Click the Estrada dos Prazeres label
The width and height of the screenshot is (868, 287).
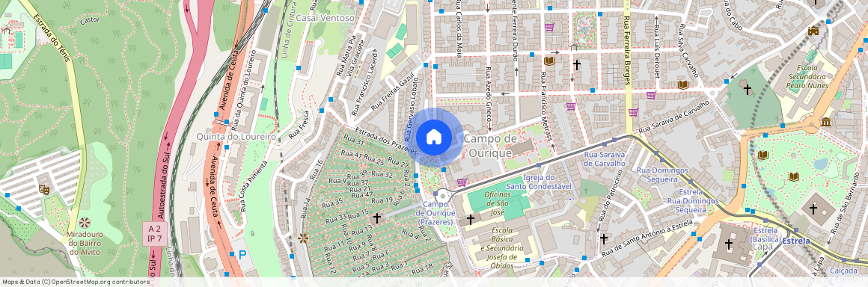click(x=386, y=141)
